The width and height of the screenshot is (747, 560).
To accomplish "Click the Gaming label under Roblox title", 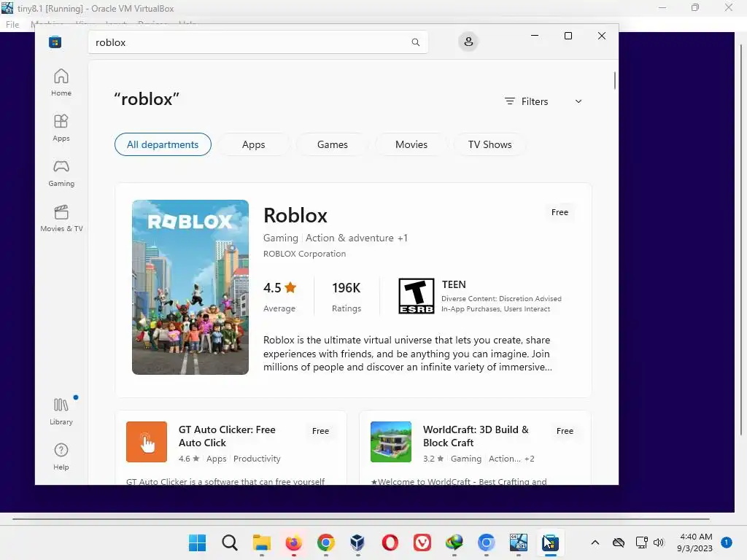I will coord(281,238).
